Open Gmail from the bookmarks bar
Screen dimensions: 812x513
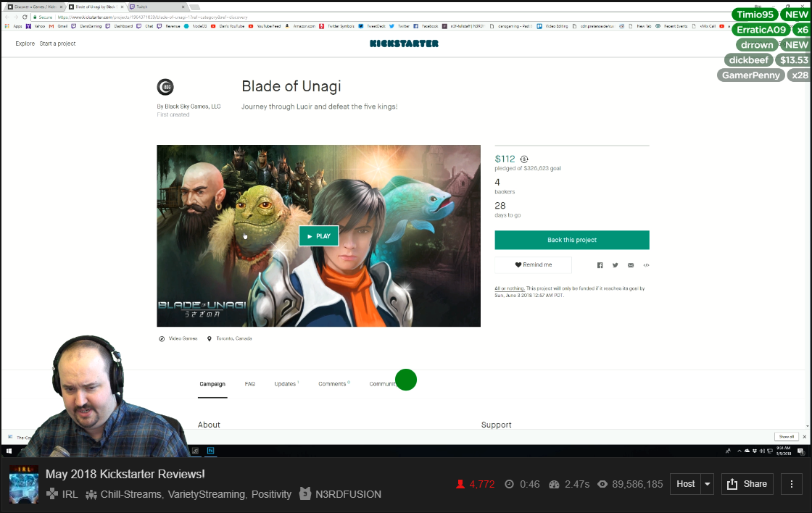[x=64, y=25]
